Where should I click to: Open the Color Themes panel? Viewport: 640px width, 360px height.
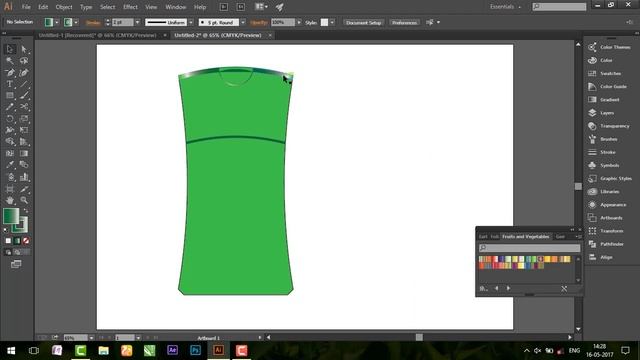pyautogui.click(x=609, y=47)
